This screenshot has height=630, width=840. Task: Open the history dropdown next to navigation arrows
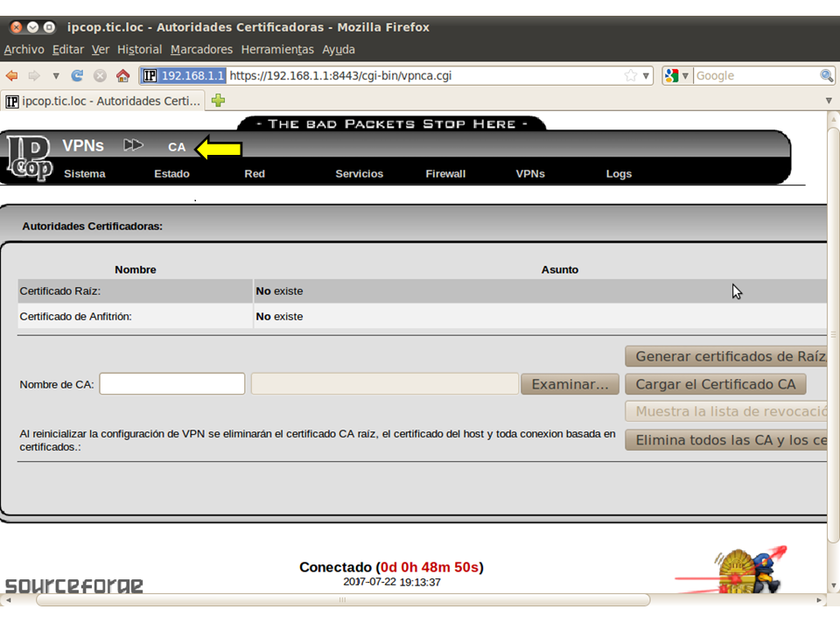point(56,76)
